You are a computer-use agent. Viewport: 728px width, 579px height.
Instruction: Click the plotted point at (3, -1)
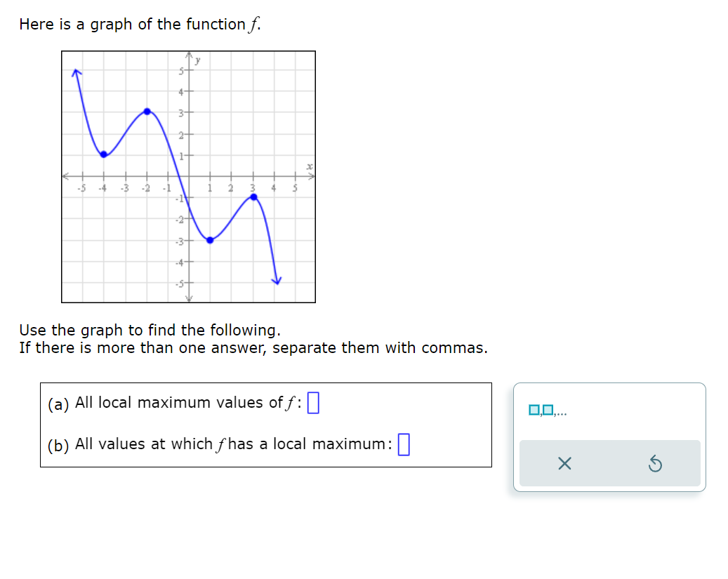(x=253, y=198)
